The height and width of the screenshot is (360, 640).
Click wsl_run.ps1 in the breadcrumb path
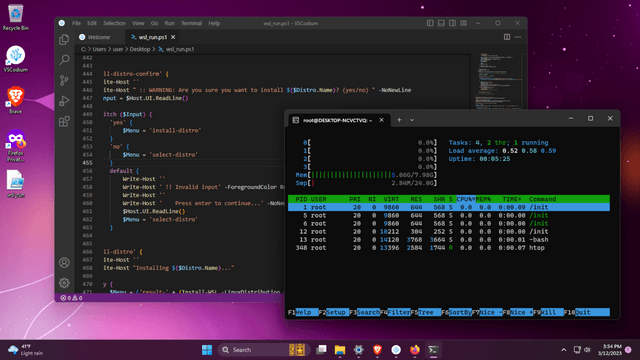click(180, 49)
